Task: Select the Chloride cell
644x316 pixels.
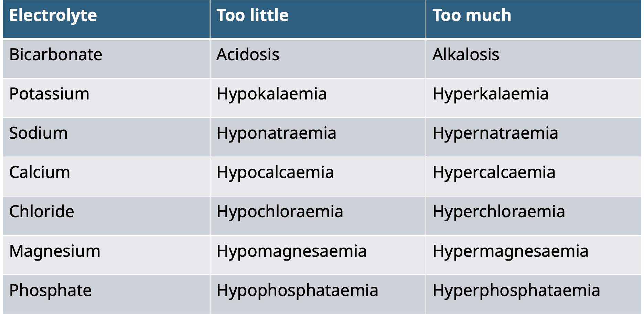Action: click(42, 212)
